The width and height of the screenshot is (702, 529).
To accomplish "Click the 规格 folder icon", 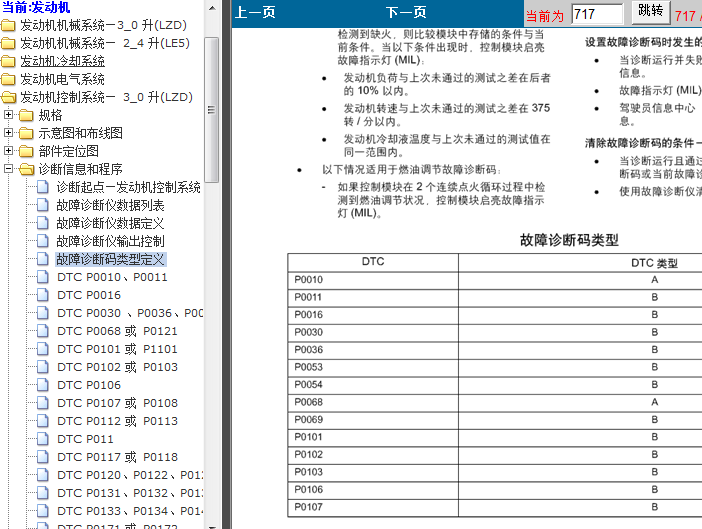I will pyautogui.click(x=26, y=115).
